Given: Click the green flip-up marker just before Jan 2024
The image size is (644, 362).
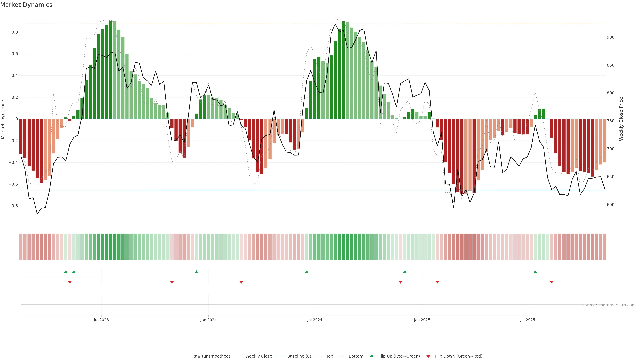Looking at the screenshot, I should 196,272.
